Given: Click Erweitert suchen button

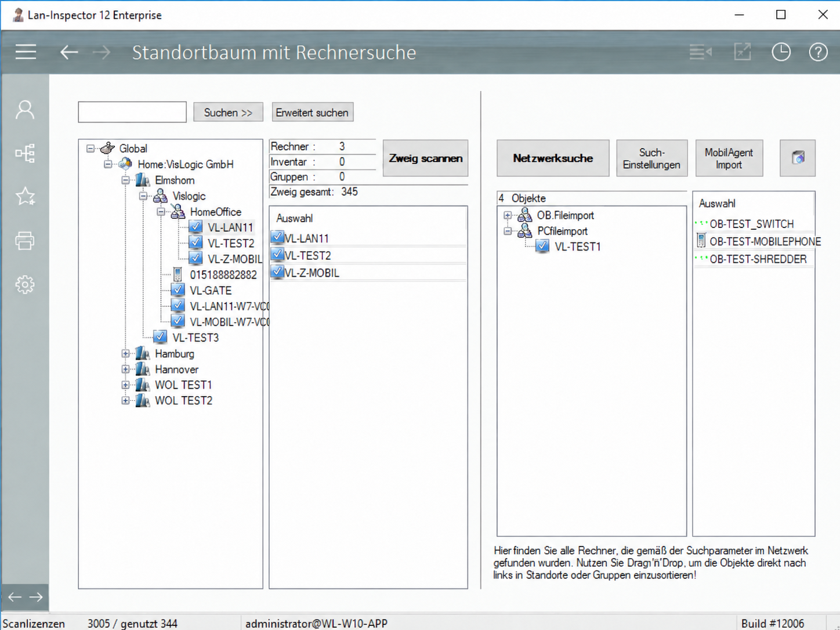Looking at the screenshot, I should pyautogui.click(x=312, y=113).
